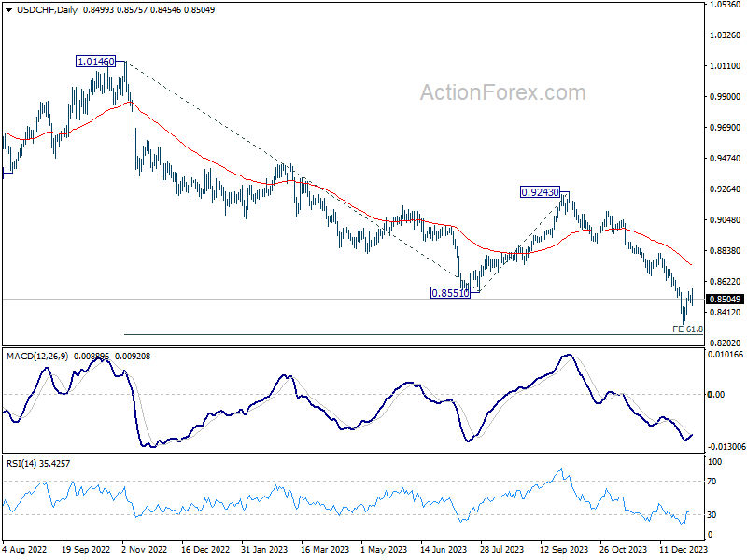The height and width of the screenshot is (560, 747).
Task: Click the RSI 70 level label
Action: point(712,482)
